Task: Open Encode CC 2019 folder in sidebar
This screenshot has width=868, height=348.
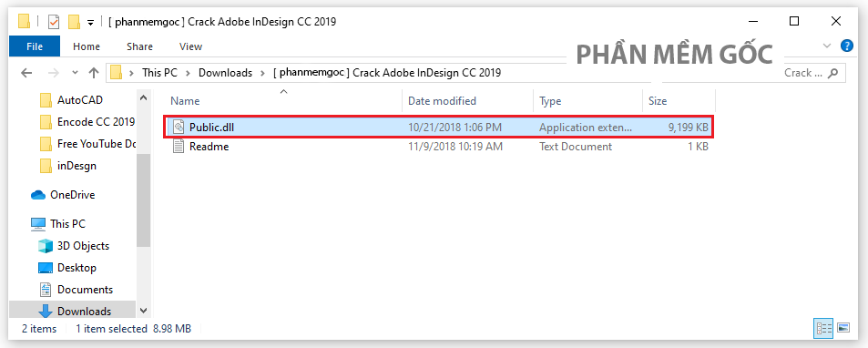Action: click(x=96, y=122)
